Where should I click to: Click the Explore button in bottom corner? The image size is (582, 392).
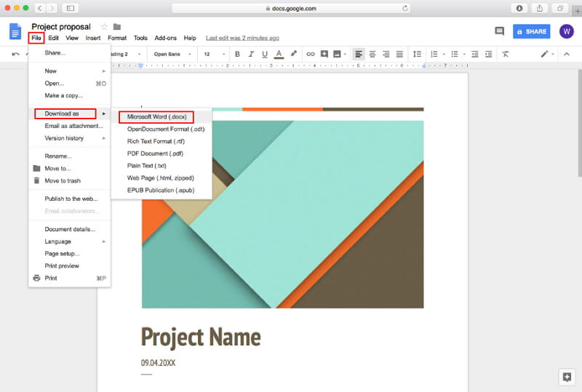coord(566,377)
